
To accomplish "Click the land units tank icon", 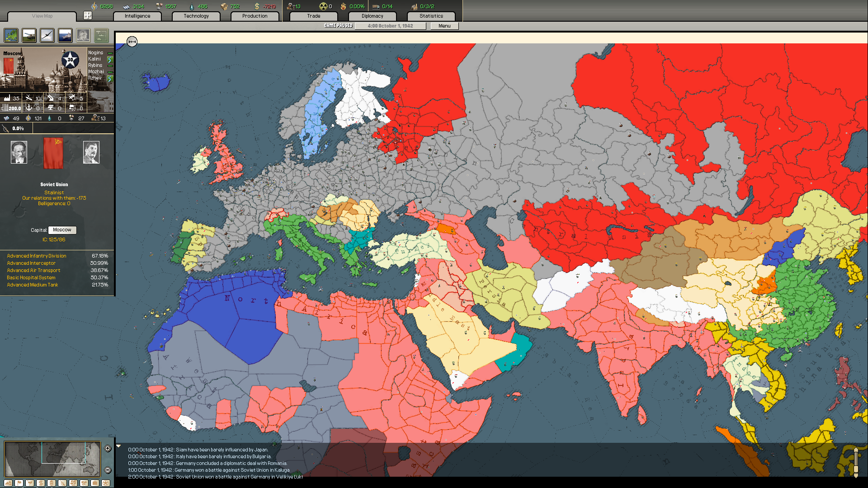I will (29, 35).
